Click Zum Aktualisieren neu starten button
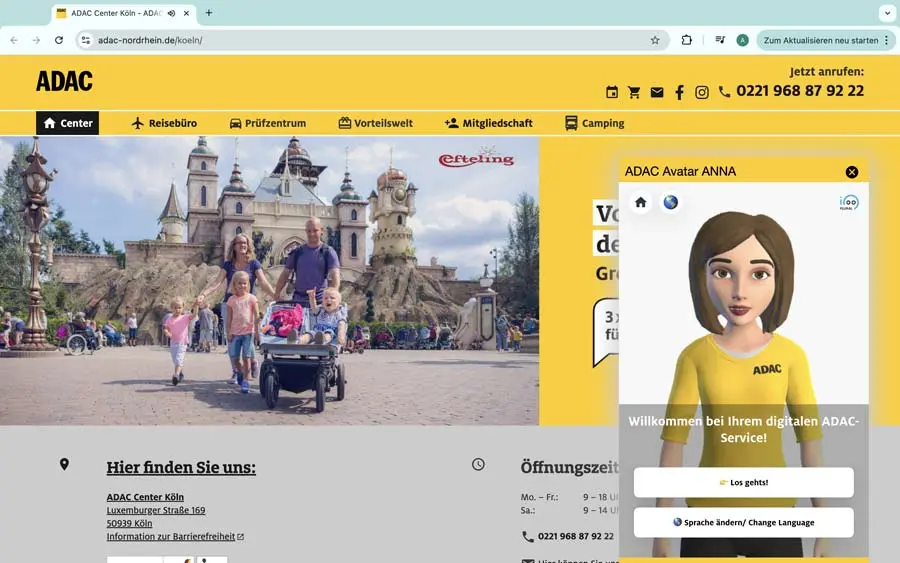The image size is (900, 563). click(x=821, y=40)
